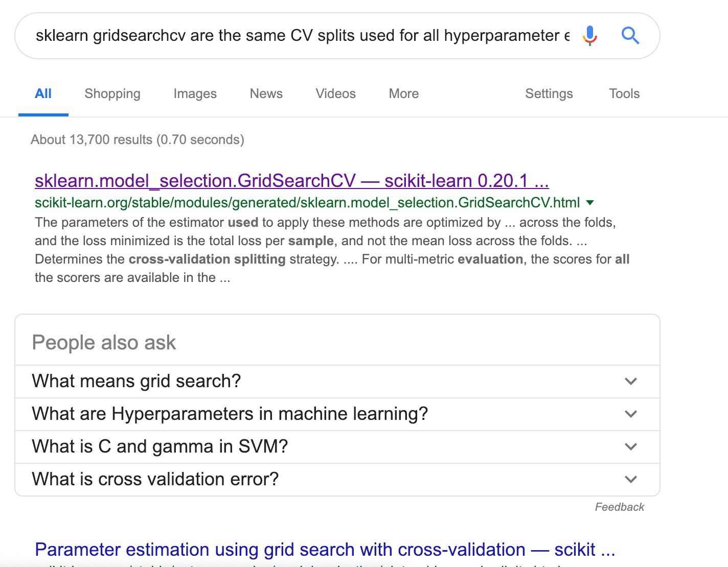The height and width of the screenshot is (567, 728).
Task: Open "Parameter estimation using grid search" link
Action: (325, 550)
